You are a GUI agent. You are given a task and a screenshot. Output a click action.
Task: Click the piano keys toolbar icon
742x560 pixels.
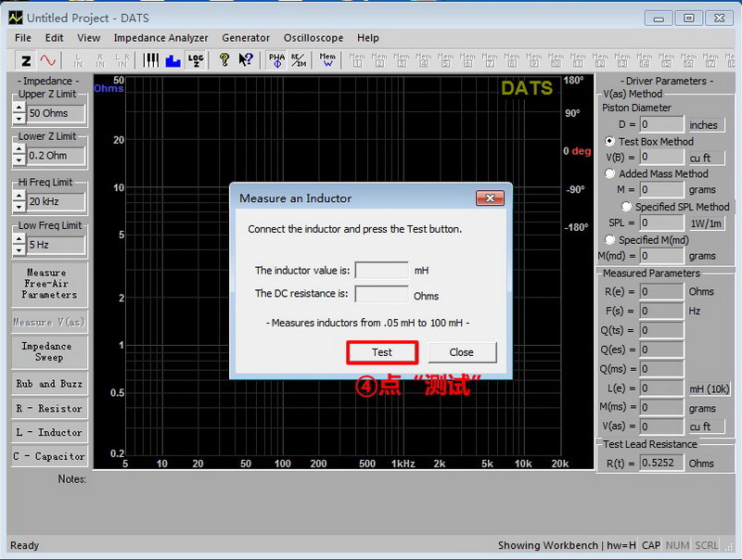click(x=150, y=60)
